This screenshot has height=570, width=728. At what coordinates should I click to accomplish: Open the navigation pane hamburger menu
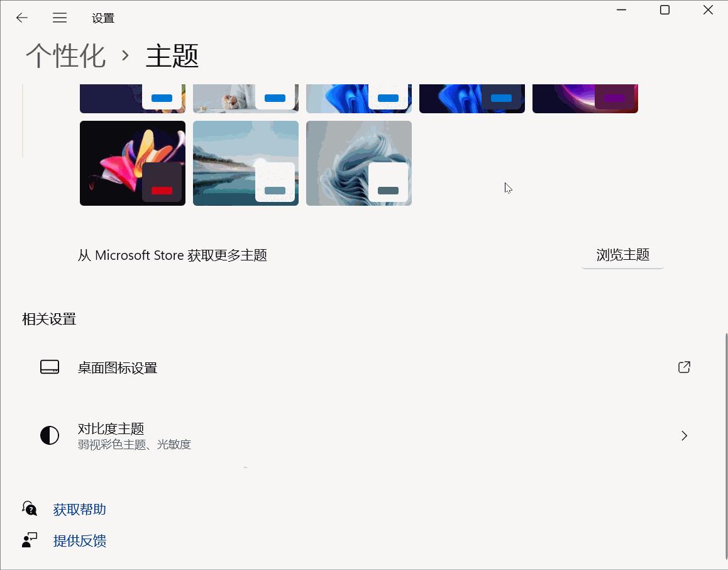tap(60, 18)
